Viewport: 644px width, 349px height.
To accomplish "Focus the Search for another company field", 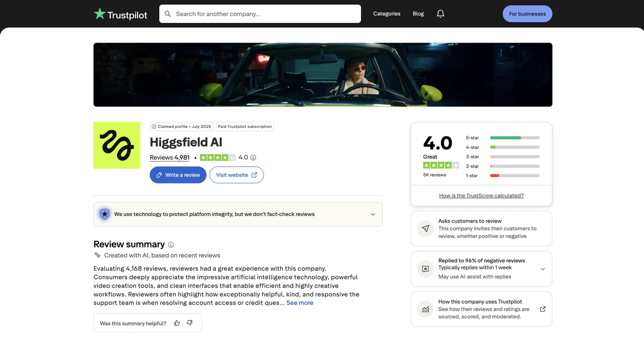I will pyautogui.click(x=260, y=14).
